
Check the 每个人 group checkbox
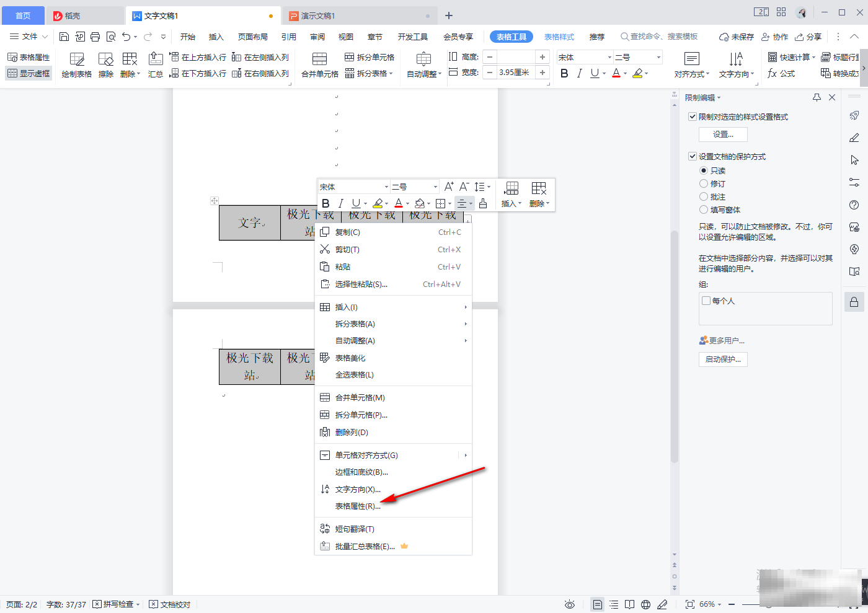point(706,300)
